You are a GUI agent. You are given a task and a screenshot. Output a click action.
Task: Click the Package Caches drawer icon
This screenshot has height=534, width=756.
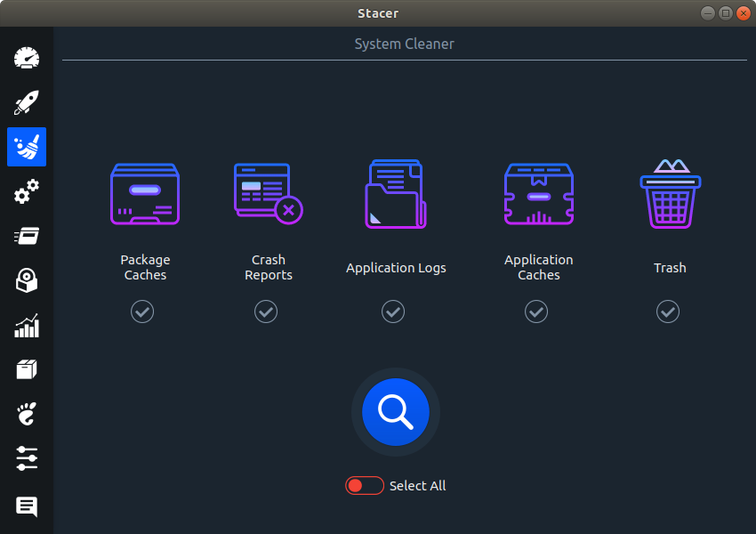tap(145, 194)
